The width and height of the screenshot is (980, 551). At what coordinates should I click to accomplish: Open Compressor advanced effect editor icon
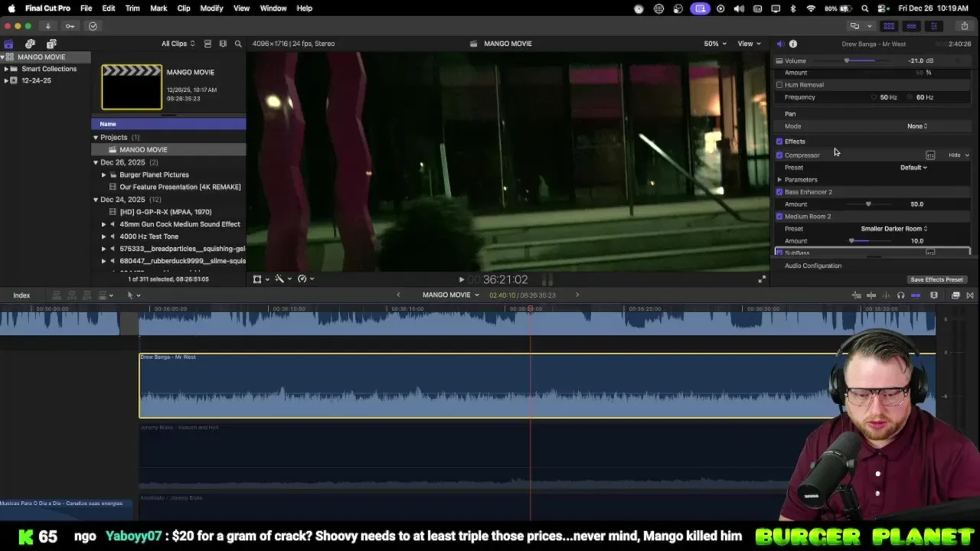[930, 155]
